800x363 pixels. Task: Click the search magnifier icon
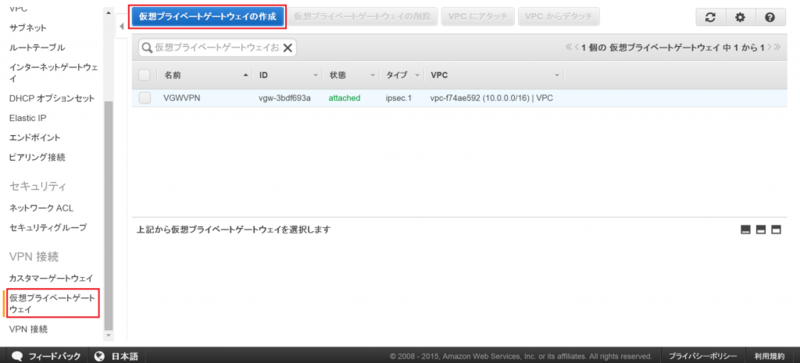tap(147, 47)
